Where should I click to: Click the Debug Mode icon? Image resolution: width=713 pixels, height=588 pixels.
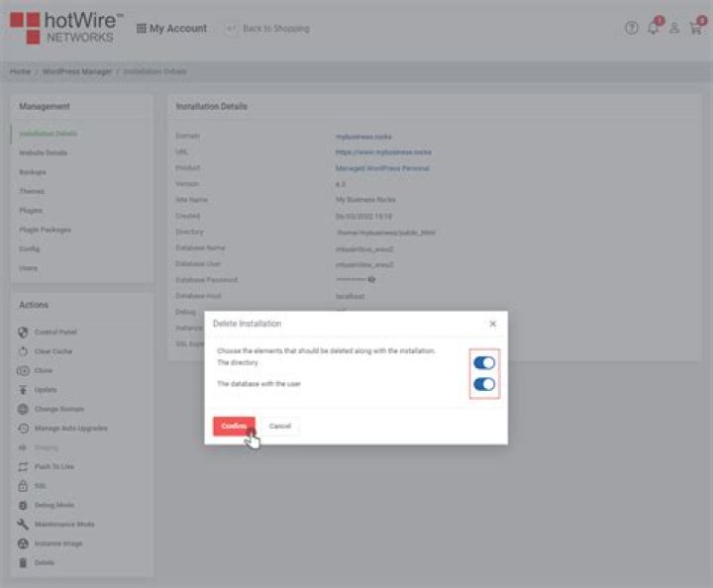pyautogui.click(x=23, y=505)
